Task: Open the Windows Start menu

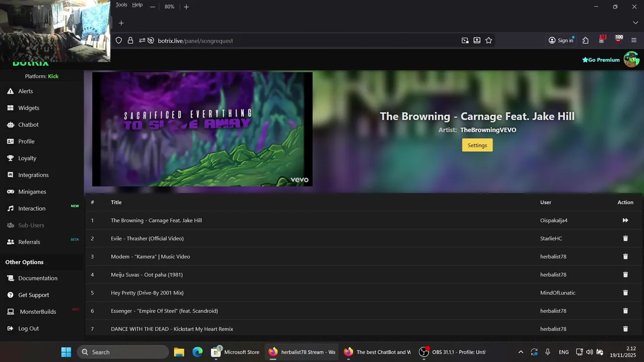Action: tap(66, 352)
